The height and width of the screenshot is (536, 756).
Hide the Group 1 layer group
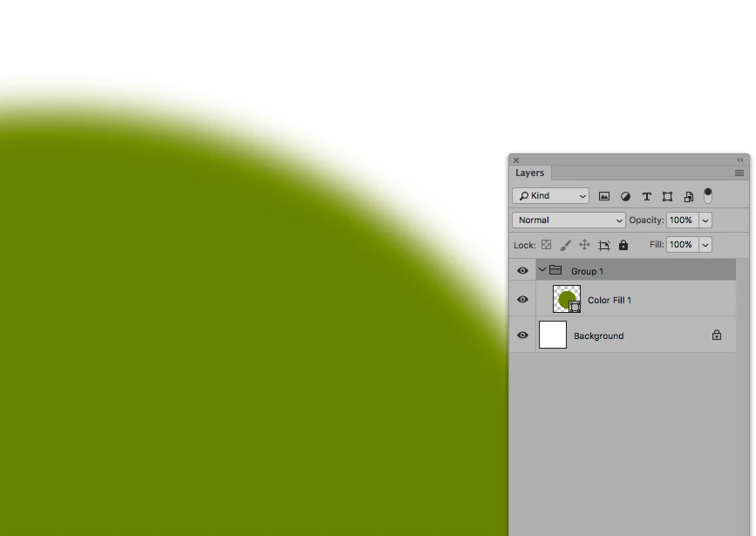point(522,271)
